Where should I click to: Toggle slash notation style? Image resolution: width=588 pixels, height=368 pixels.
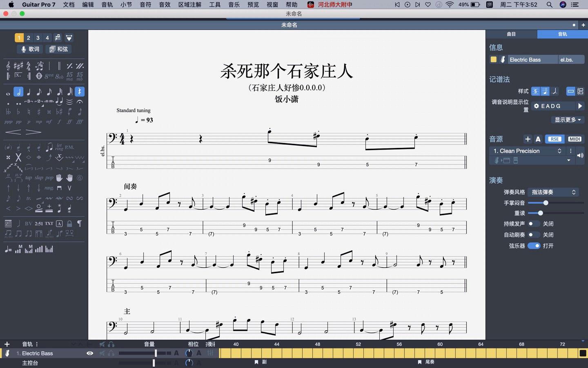pyautogui.click(x=555, y=91)
